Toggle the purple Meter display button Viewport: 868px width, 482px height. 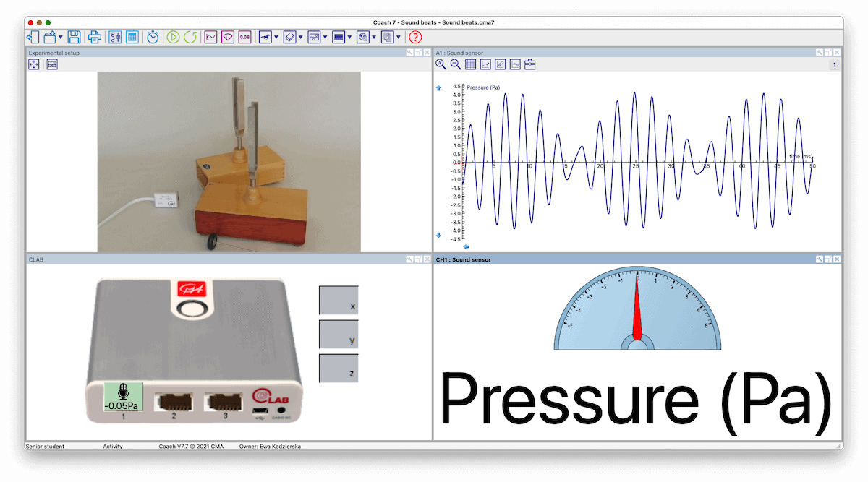point(228,37)
